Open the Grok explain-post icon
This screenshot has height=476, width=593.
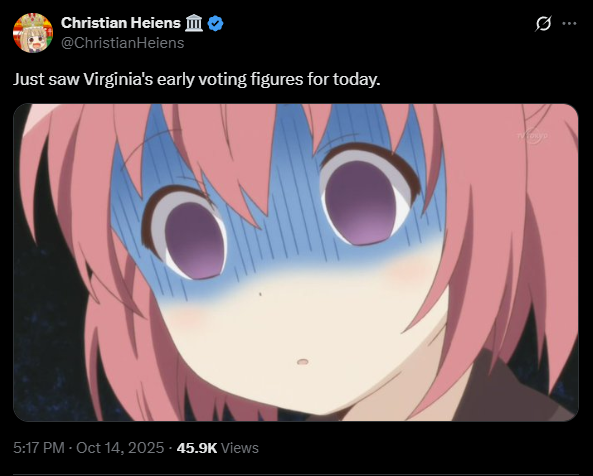[543, 23]
